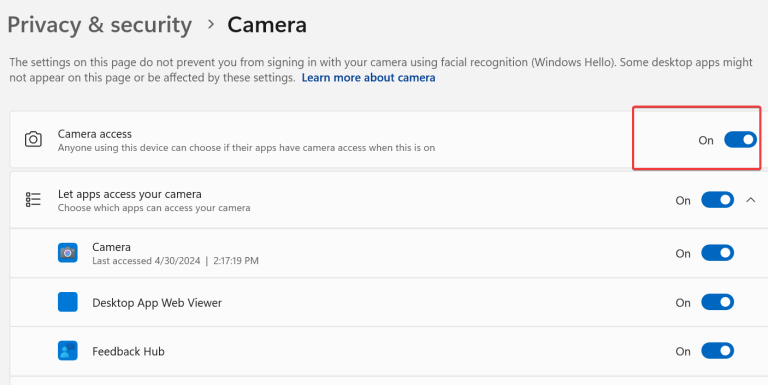Toggle Let apps access your camera switch

click(x=718, y=200)
